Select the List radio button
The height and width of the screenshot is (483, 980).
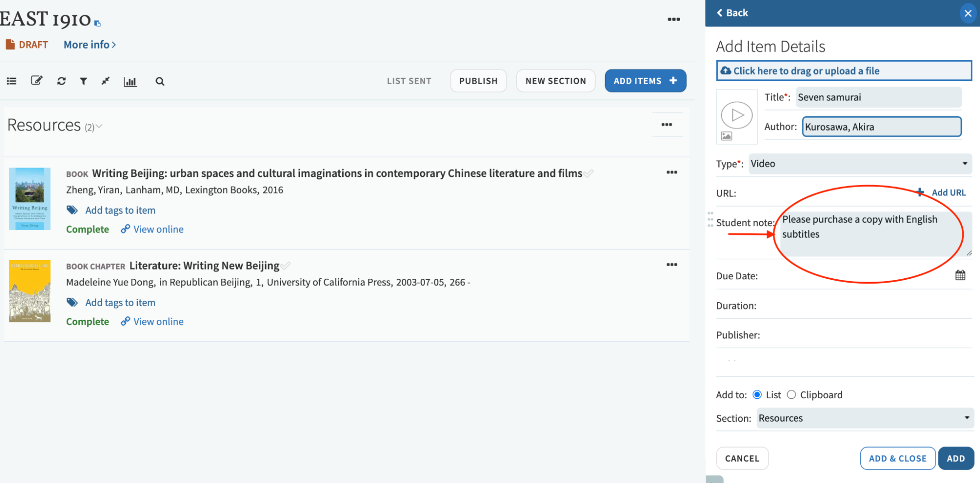(x=757, y=394)
